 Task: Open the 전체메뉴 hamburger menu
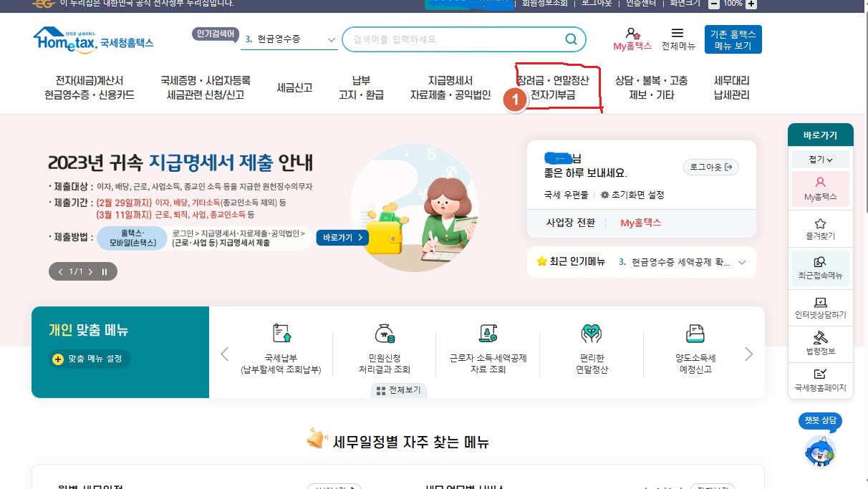[x=677, y=39]
